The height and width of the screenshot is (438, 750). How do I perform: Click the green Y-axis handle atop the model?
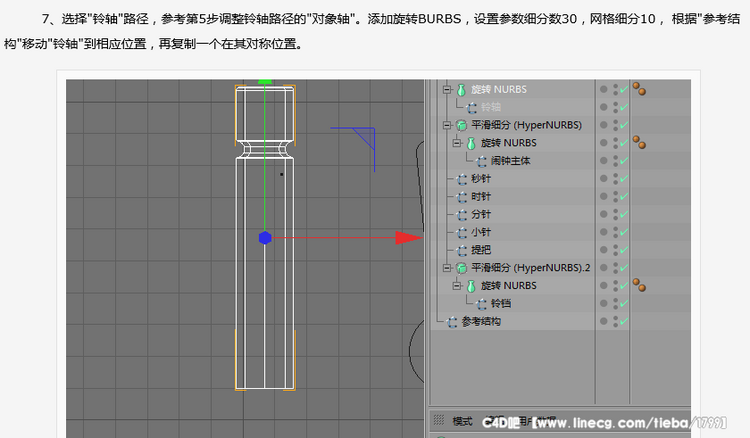tap(265, 81)
